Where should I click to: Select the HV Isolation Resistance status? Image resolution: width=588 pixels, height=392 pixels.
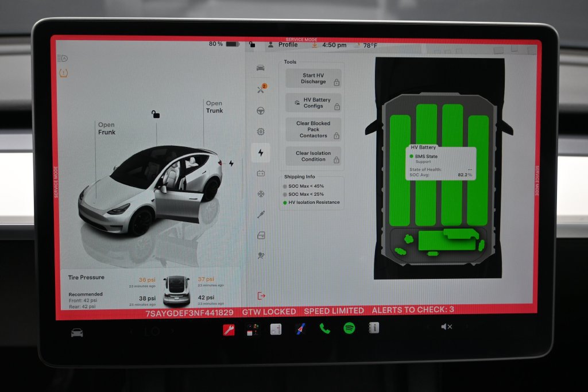pos(311,203)
